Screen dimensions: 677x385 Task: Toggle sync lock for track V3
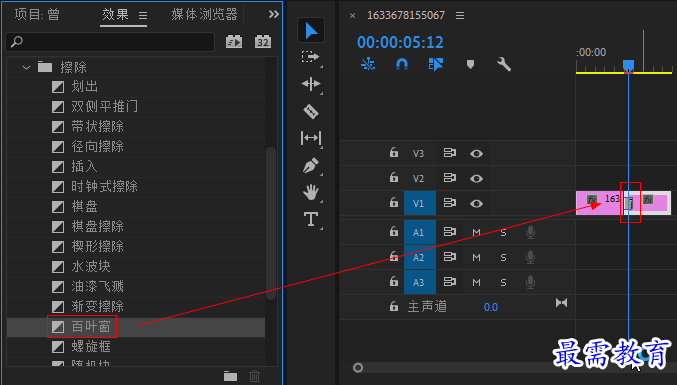coord(449,153)
